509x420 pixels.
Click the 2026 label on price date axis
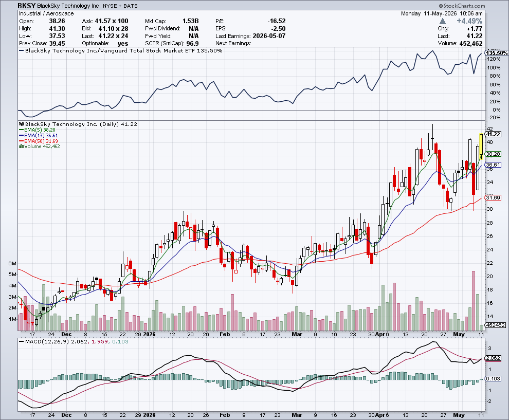click(x=149, y=334)
